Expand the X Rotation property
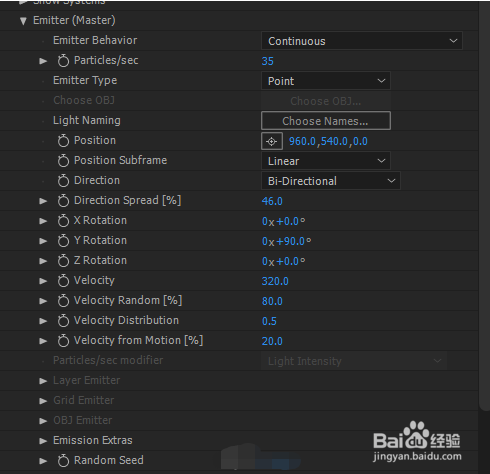 pyautogui.click(x=43, y=221)
